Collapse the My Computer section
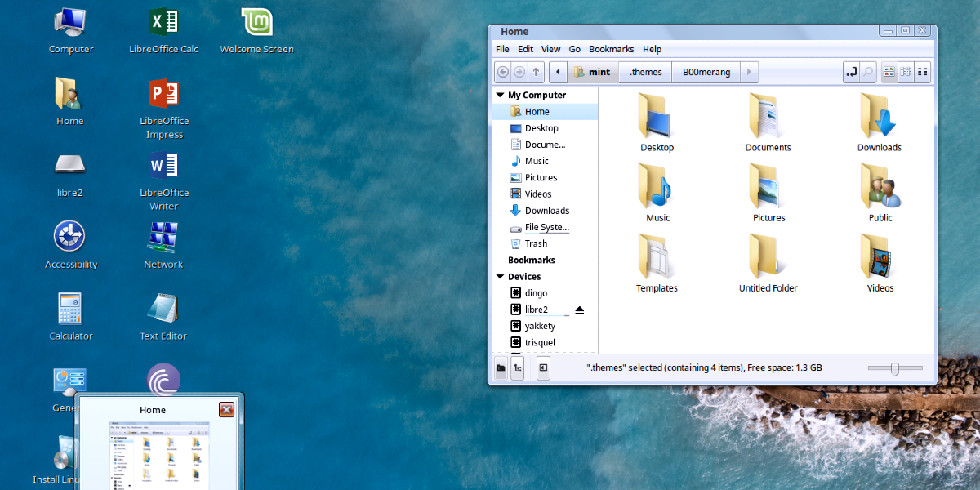 point(500,96)
